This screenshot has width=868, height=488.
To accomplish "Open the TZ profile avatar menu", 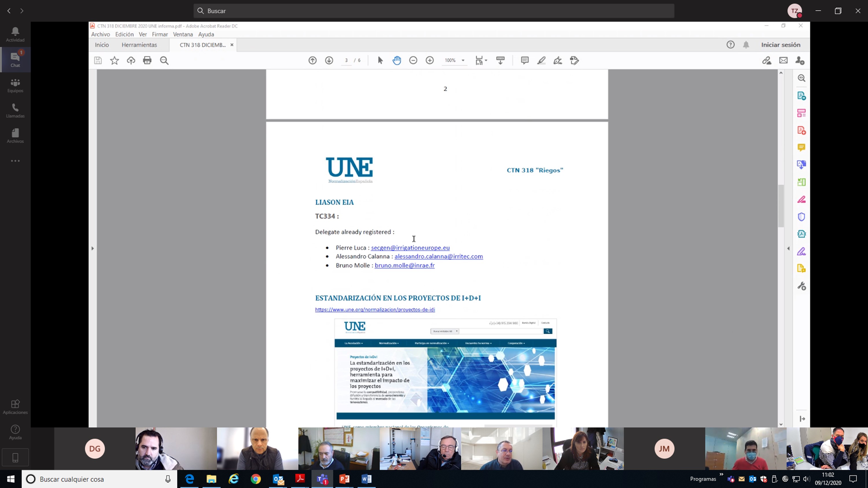I will [x=795, y=11].
